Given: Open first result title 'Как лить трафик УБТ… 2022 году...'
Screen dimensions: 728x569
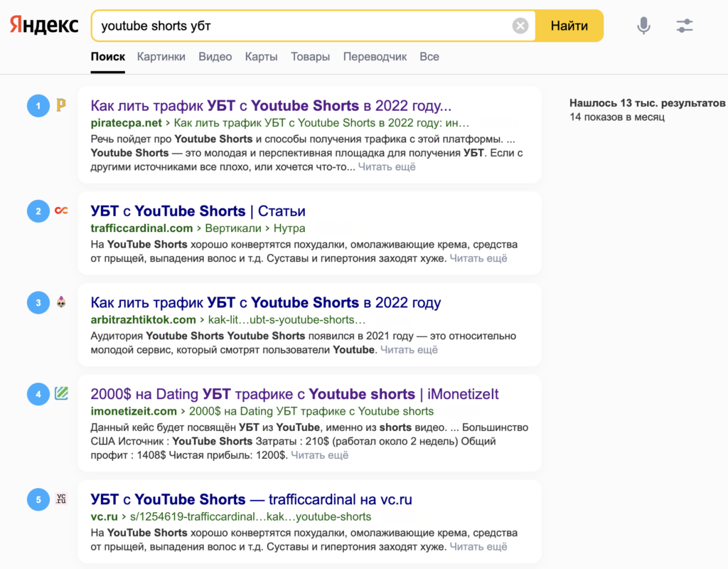Looking at the screenshot, I should click(x=271, y=105).
